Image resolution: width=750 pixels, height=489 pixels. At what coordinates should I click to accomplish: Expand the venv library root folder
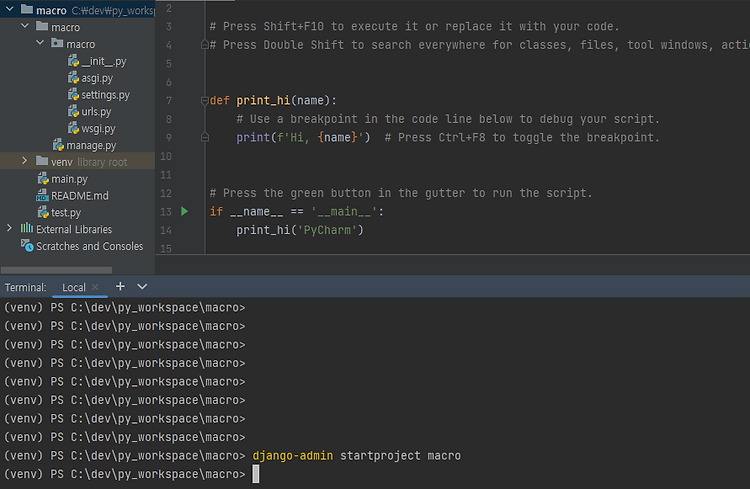tap(24, 161)
